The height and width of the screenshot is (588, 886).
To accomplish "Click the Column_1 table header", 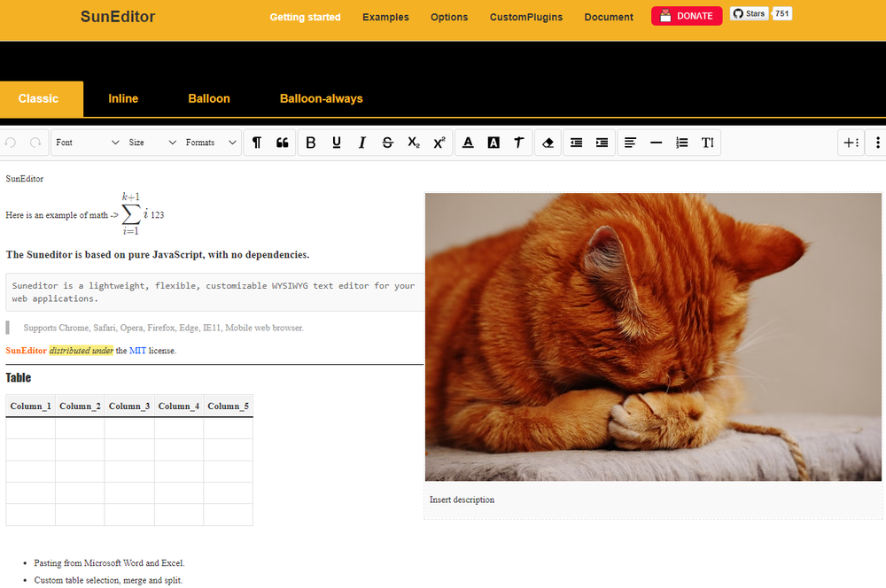I will [x=30, y=406].
